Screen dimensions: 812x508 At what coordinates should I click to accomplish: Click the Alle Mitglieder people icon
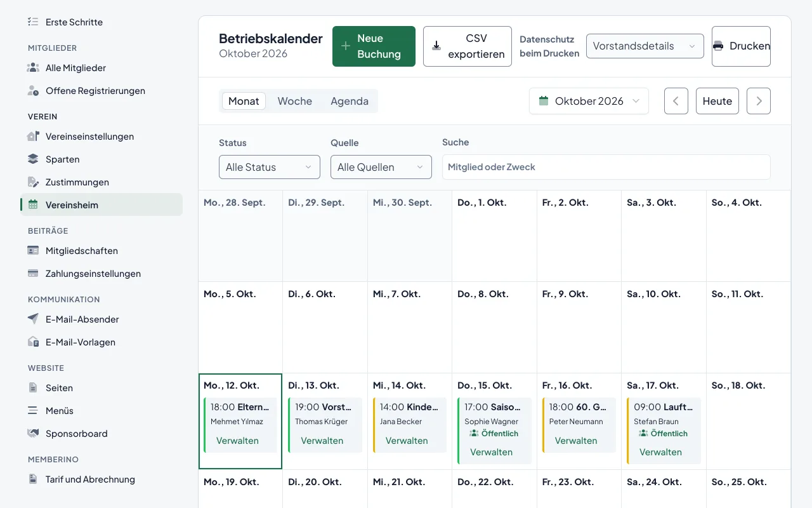click(x=33, y=68)
